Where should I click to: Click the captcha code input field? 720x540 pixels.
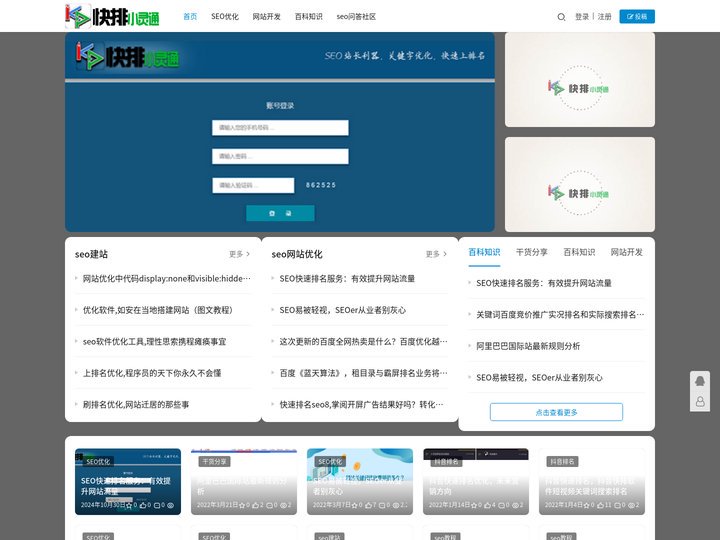pyautogui.click(x=253, y=185)
